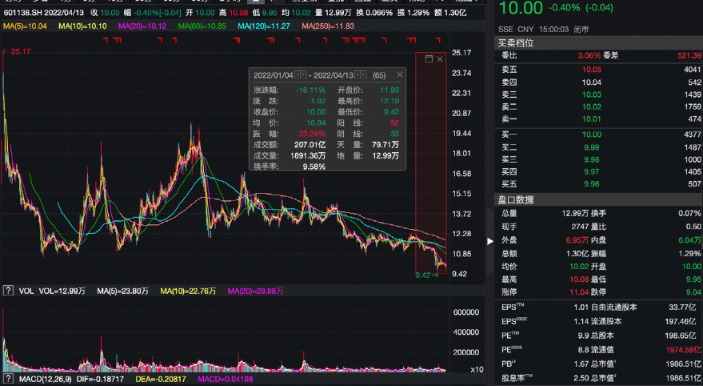Viewport: 703px width, 386px height.
Task: Click the 涨停 price 11.04
Action: [578, 292]
